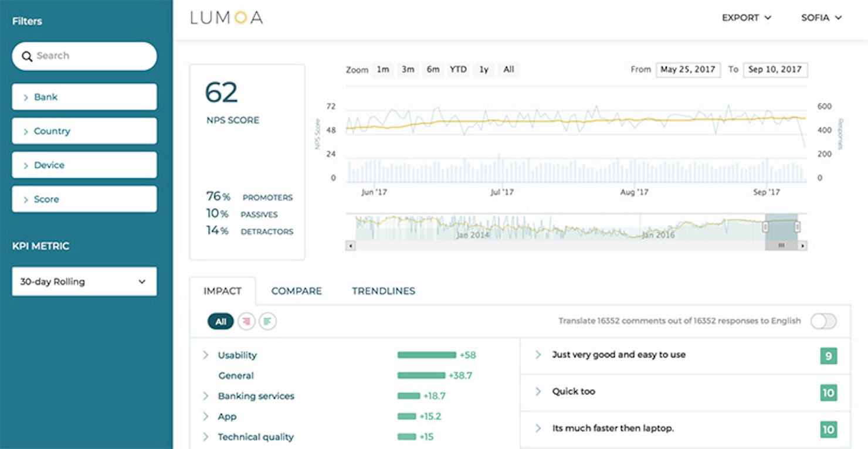Switch to the Compare tab

pos(296,291)
